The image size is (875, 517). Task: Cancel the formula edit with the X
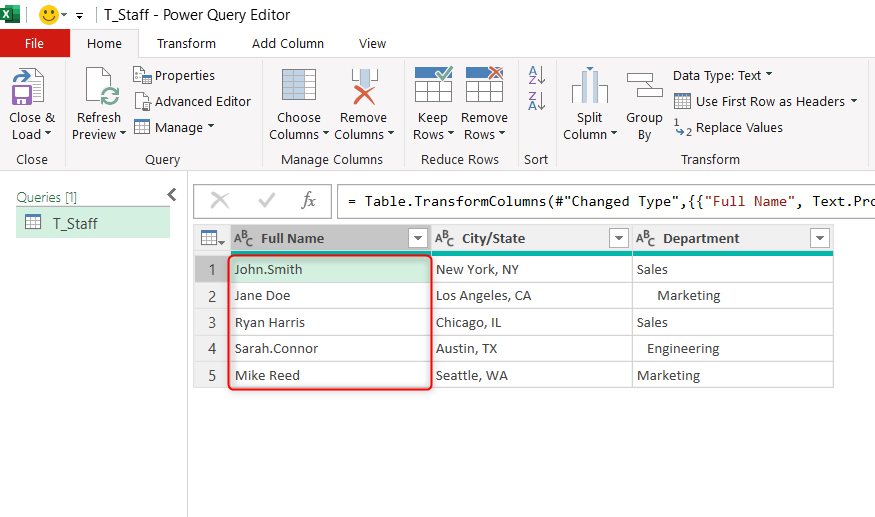point(220,200)
